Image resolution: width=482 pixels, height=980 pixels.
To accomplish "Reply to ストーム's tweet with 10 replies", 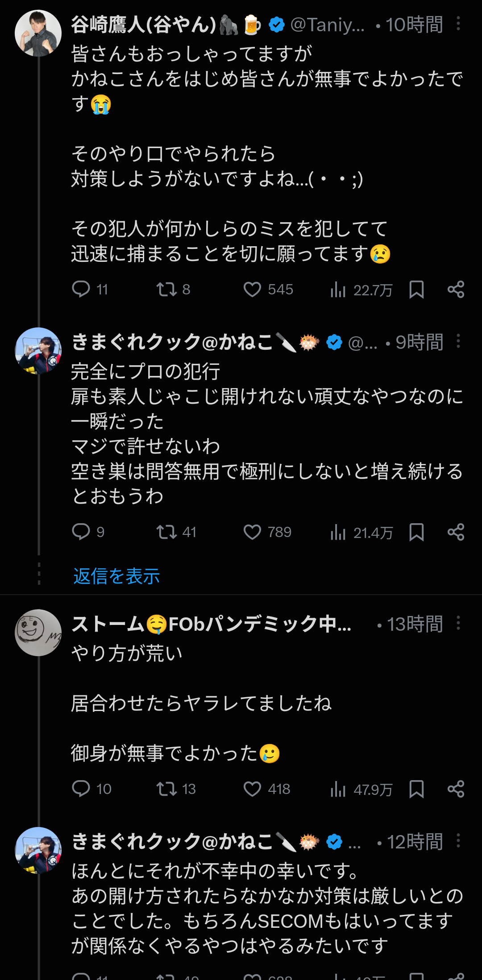I will (x=91, y=789).
